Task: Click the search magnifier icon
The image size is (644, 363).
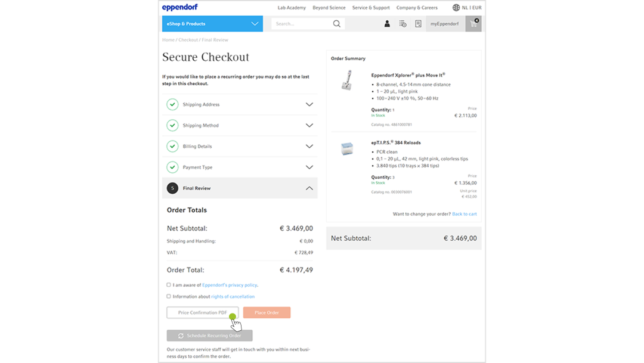Action: [337, 24]
